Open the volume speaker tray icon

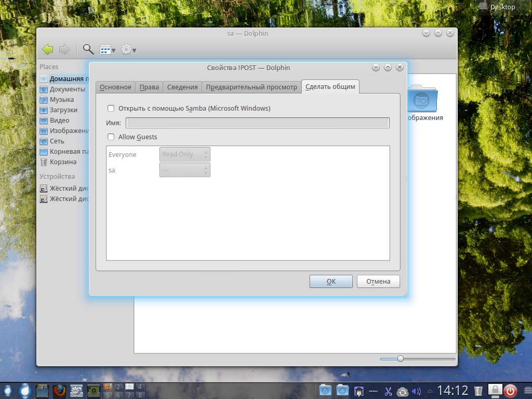point(416,392)
